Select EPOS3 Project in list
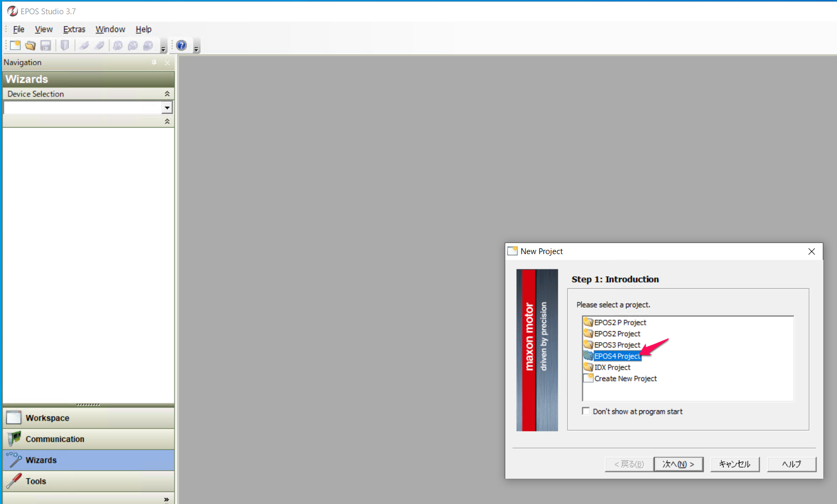 [x=617, y=345]
